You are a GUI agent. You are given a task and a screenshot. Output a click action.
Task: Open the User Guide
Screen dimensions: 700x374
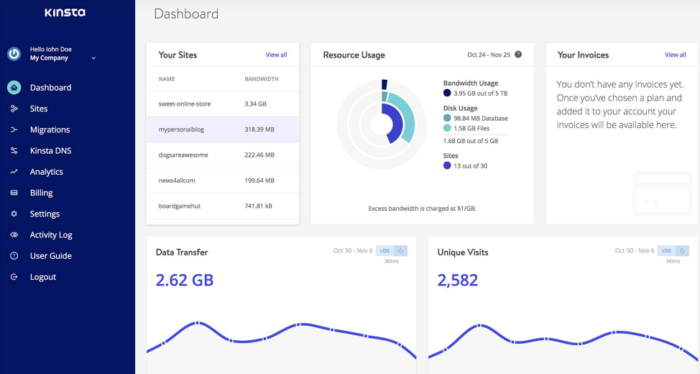click(51, 256)
